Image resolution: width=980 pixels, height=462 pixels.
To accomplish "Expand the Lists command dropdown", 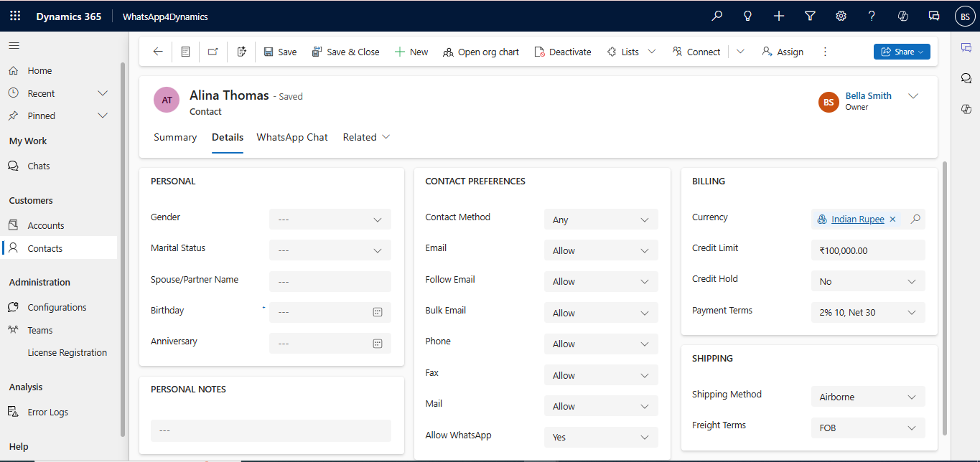I will tap(652, 52).
